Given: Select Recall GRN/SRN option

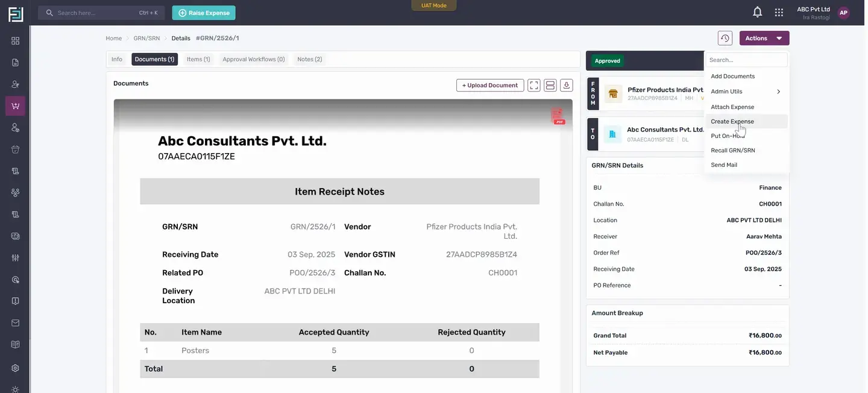Looking at the screenshot, I should (746, 150).
